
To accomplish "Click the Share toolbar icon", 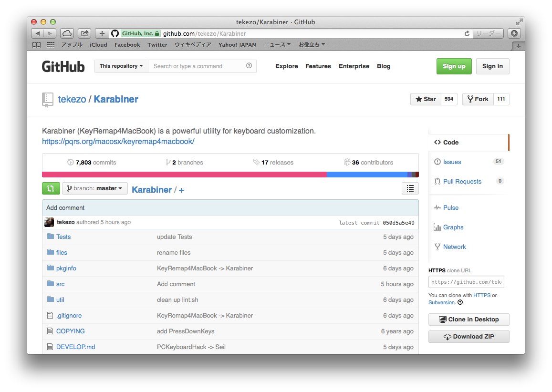I will coord(84,33).
